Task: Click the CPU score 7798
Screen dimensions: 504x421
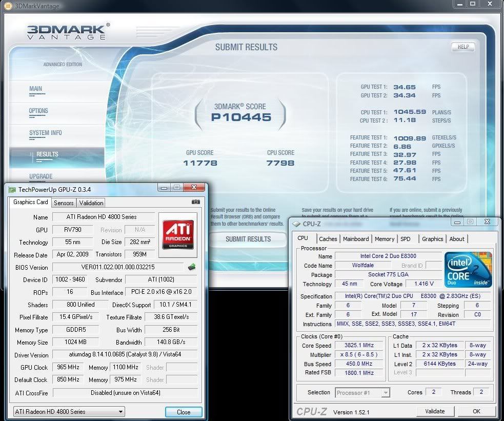Action: coord(280,163)
